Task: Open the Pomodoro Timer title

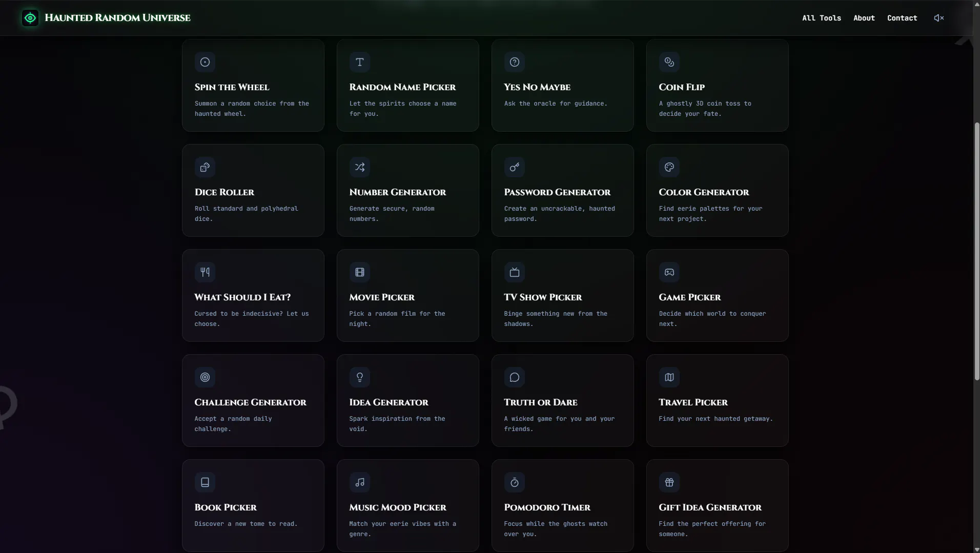Action: click(x=547, y=507)
